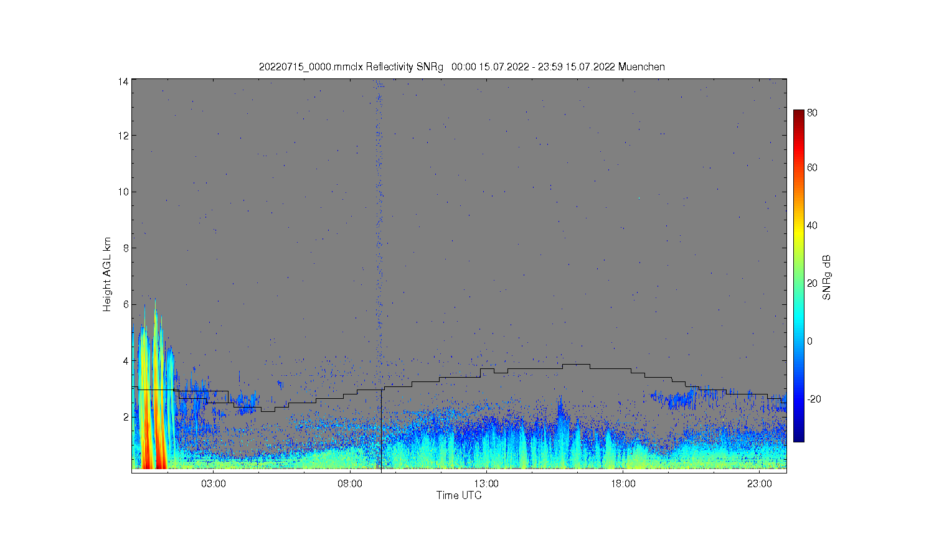Click the height tick label 8
This screenshot has height=560, width=934.
[126, 248]
